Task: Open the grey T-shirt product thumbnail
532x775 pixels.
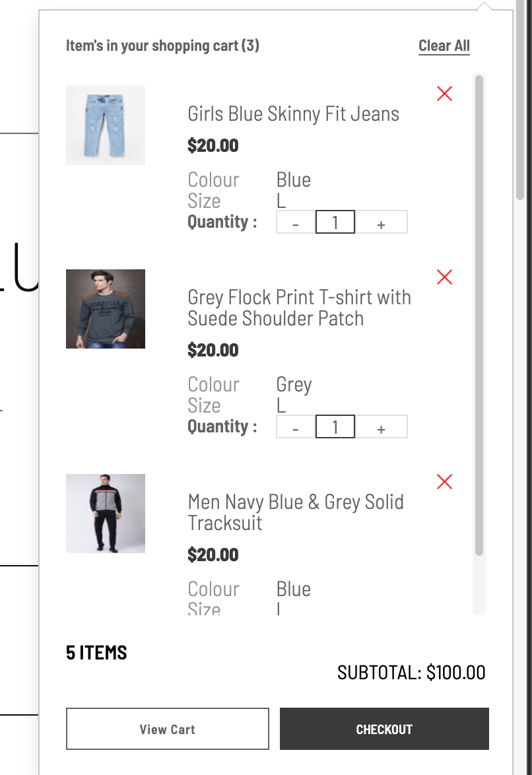Action: pos(106,309)
